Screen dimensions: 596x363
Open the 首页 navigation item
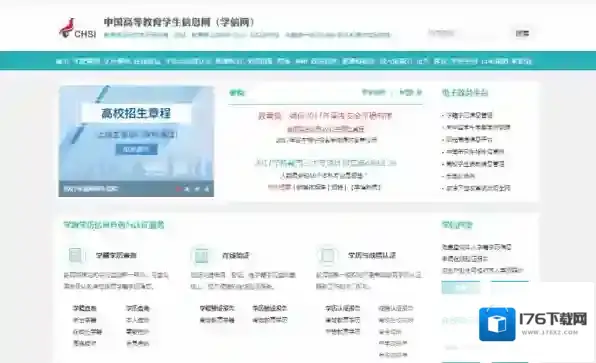pos(62,61)
